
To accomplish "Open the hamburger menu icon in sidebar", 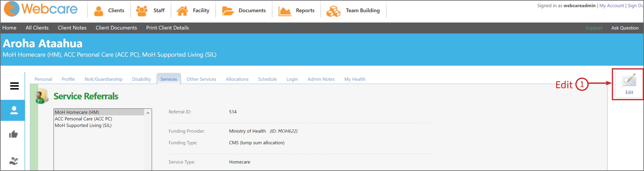I will click(14, 86).
